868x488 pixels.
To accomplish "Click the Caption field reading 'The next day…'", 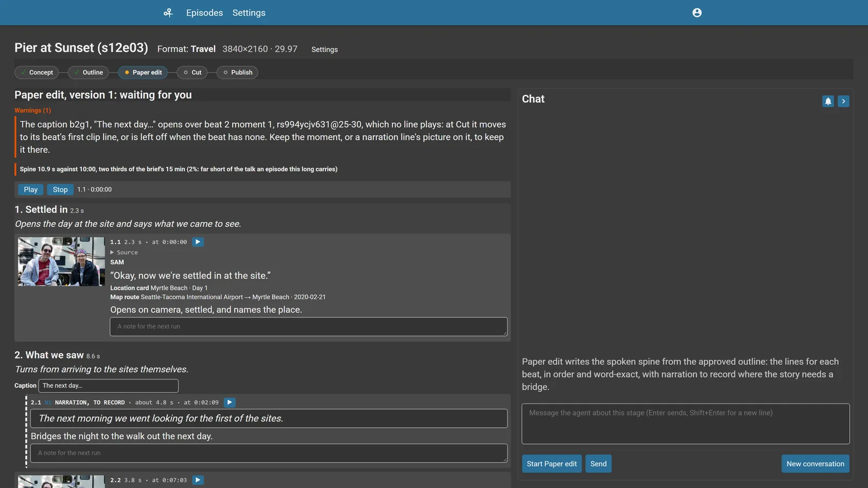I will 108,386.
